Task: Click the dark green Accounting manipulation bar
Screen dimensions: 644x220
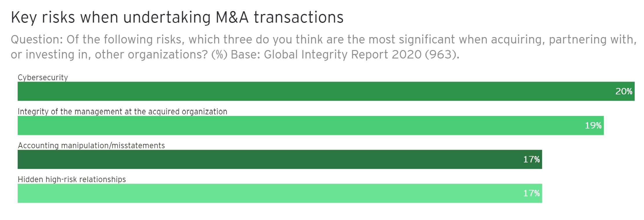Action: click(261, 159)
